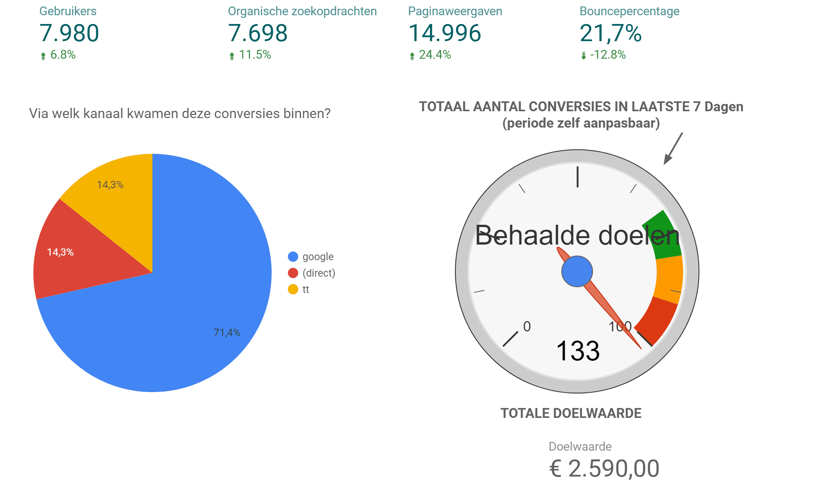Click the (direct) legend label
The image size is (832, 504).
coord(319,273)
